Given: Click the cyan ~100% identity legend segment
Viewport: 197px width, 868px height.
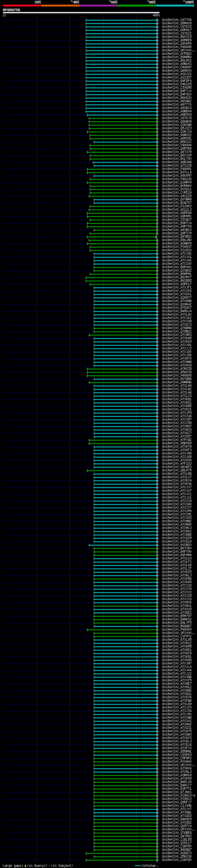Looking at the screenshot, I should 175,6.
